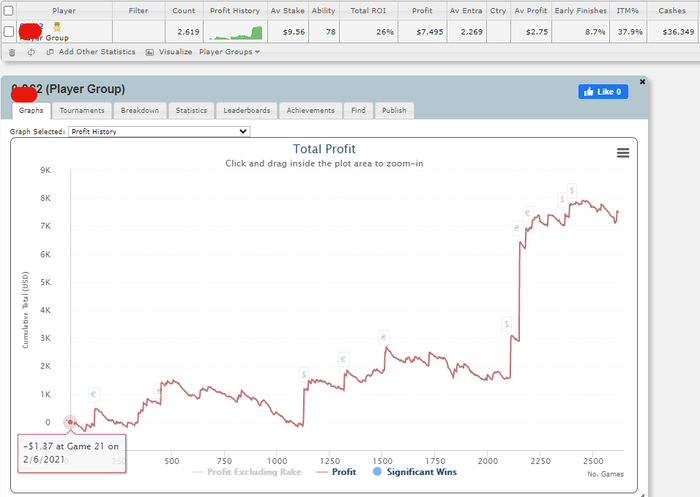Open the Statistics tab
The image size is (700, 497).
(191, 110)
